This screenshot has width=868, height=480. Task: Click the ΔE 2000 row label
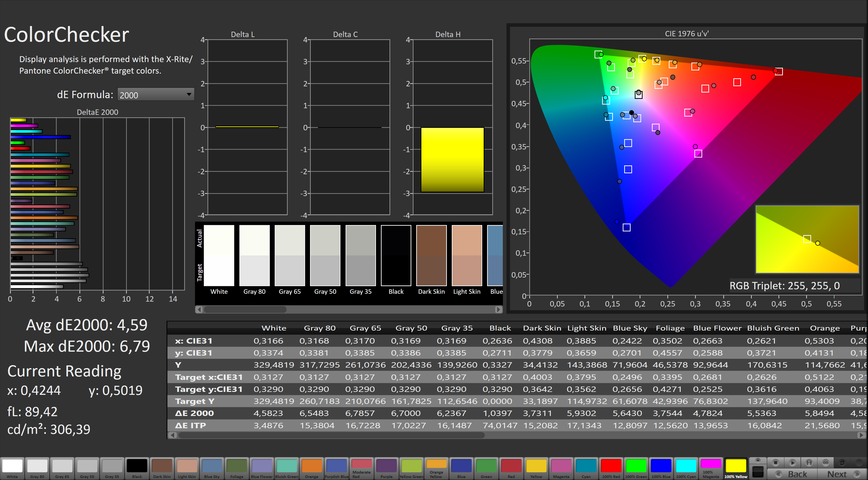(x=194, y=413)
